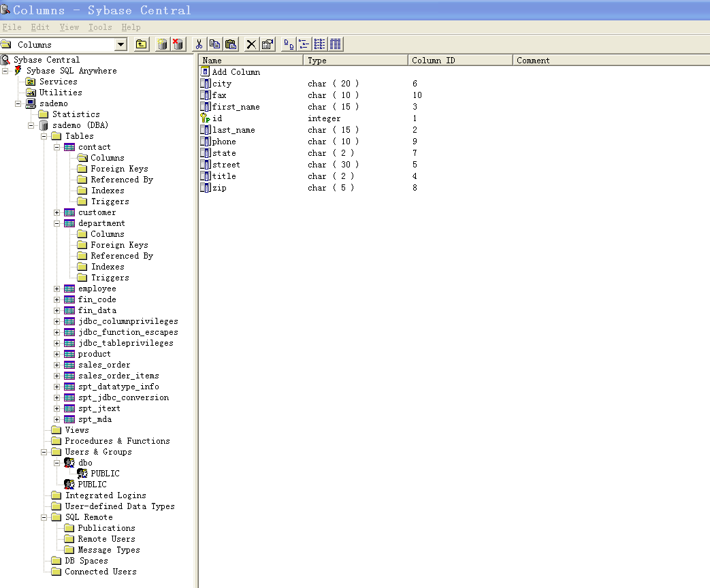The height and width of the screenshot is (588, 710).
Task: Open the Tools menu
Action: pyautogui.click(x=100, y=27)
